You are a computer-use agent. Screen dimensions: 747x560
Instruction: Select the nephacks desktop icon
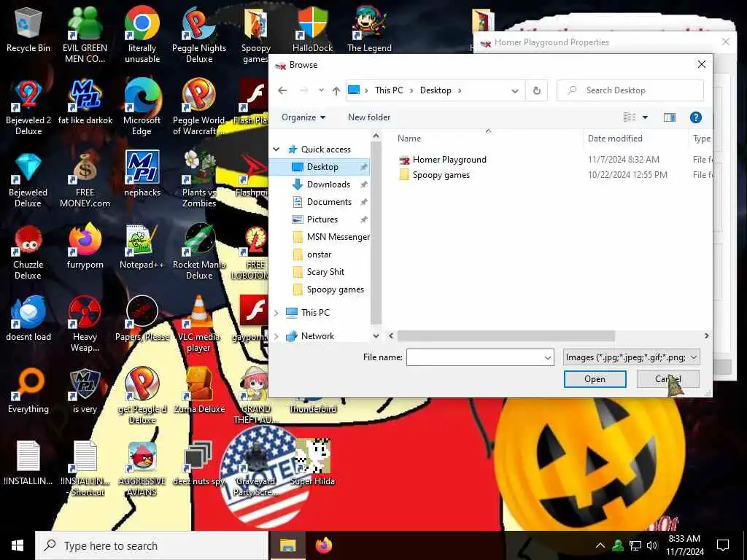pyautogui.click(x=142, y=174)
